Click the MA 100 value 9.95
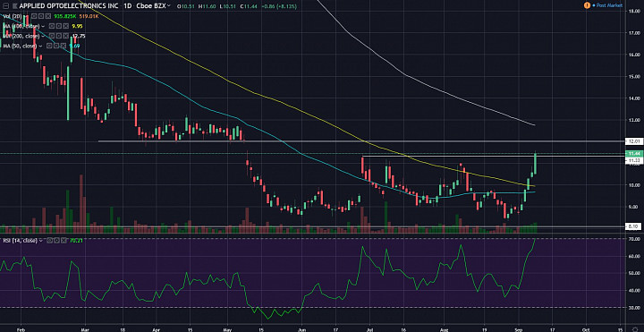The height and width of the screenshot is (332, 644). pyautogui.click(x=77, y=26)
